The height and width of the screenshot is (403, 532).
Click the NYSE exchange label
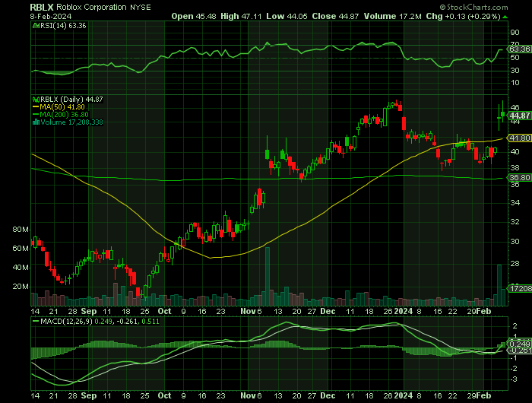coord(140,8)
